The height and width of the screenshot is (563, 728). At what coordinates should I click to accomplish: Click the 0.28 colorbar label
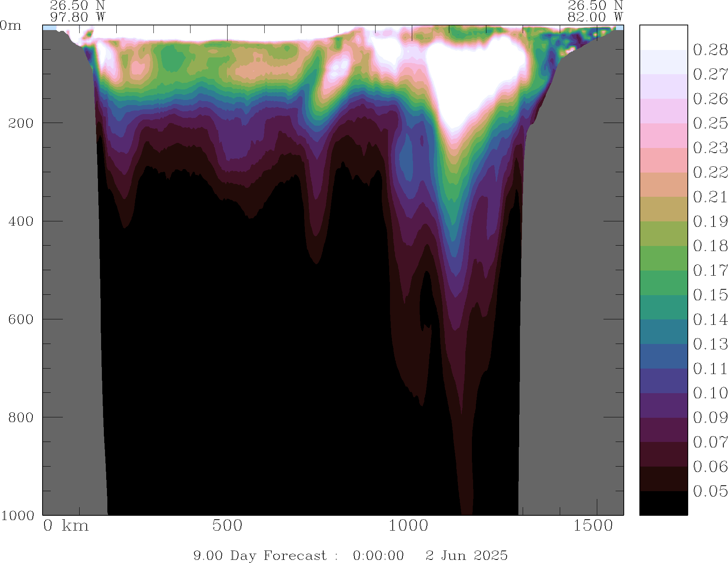tap(710, 50)
